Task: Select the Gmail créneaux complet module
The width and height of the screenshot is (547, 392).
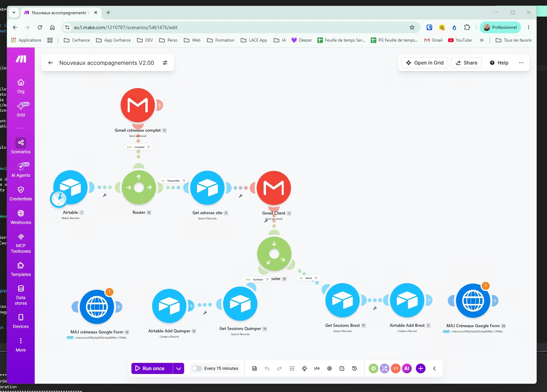Action: point(138,105)
